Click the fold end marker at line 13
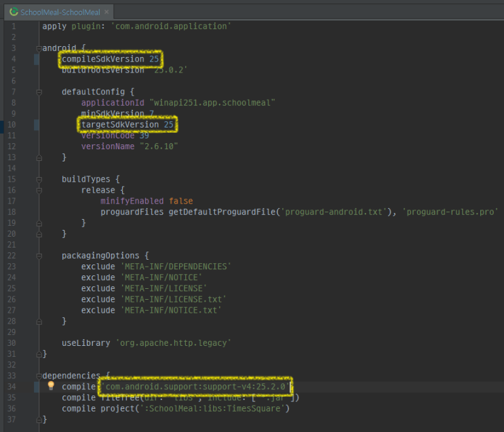504x432 pixels. [38, 157]
